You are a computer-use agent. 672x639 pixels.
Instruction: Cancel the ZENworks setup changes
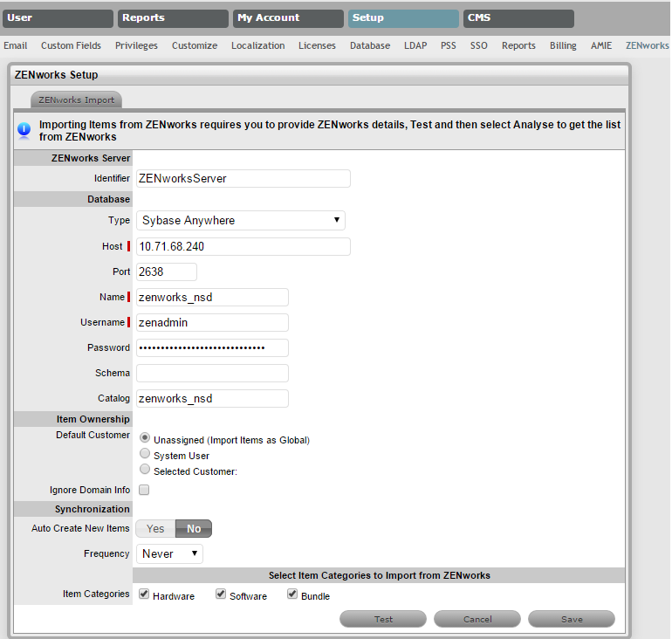tap(477, 619)
